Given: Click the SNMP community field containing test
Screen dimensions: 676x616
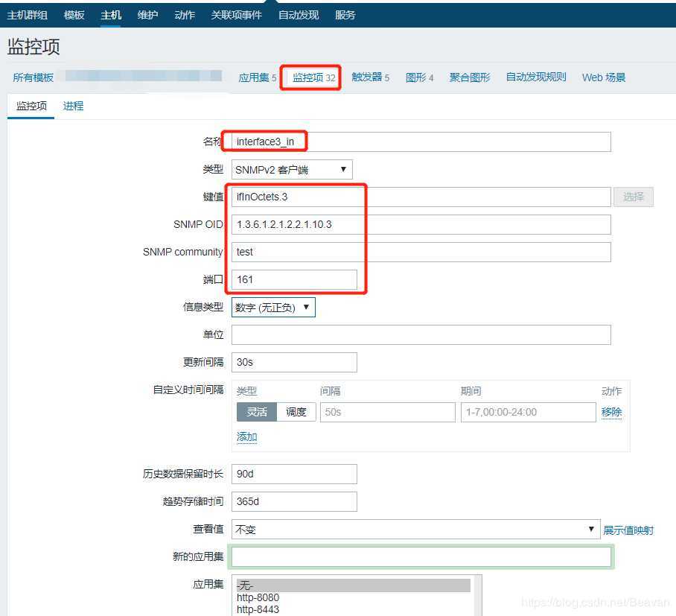Looking at the screenshot, I should [421, 252].
